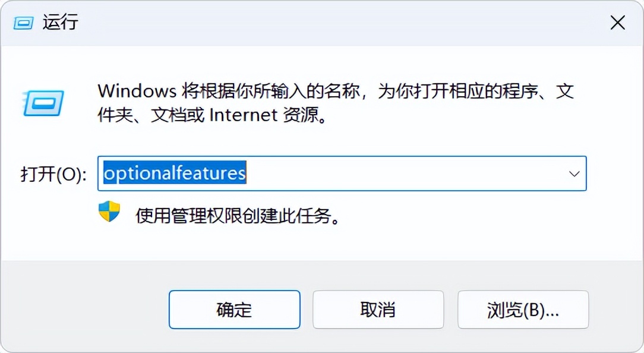
Task: Click the highlighted optionalfeatures text
Action: pos(175,174)
